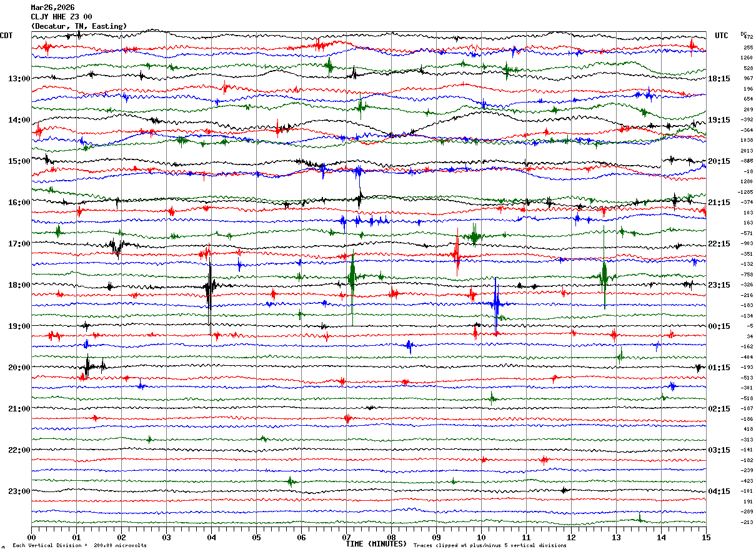The height and width of the screenshot is (554, 756).
Task: Select the 16:00 CDT time label
Action: [19, 203]
